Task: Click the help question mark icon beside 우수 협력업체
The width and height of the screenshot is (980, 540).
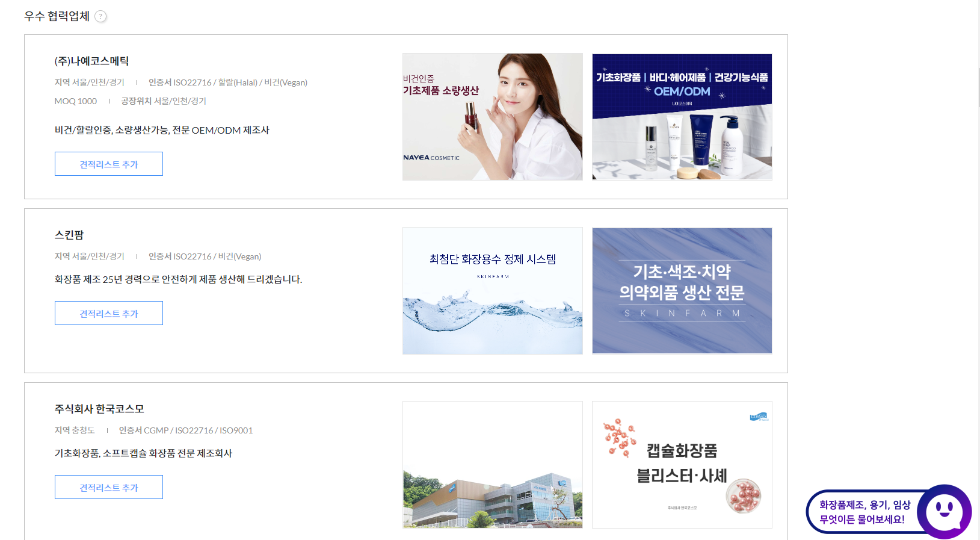Action: (x=101, y=16)
